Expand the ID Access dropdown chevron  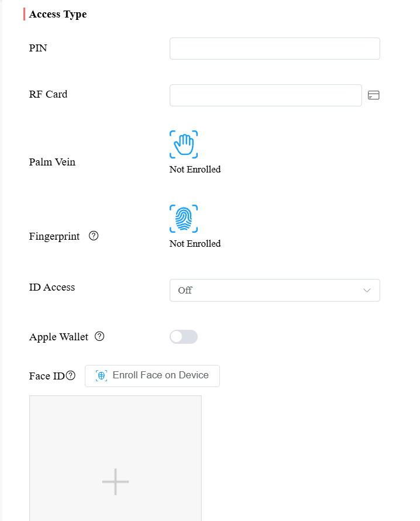pyautogui.click(x=367, y=291)
